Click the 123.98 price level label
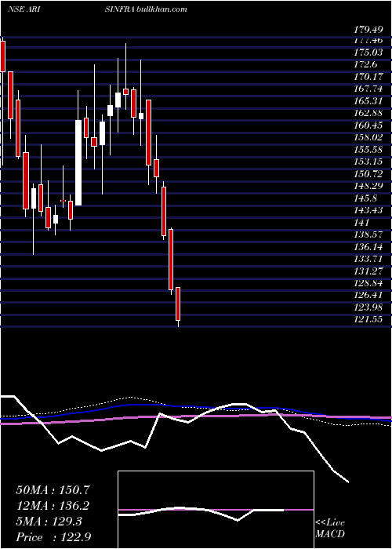The width and height of the screenshot is (392, 549). point(368,307)
